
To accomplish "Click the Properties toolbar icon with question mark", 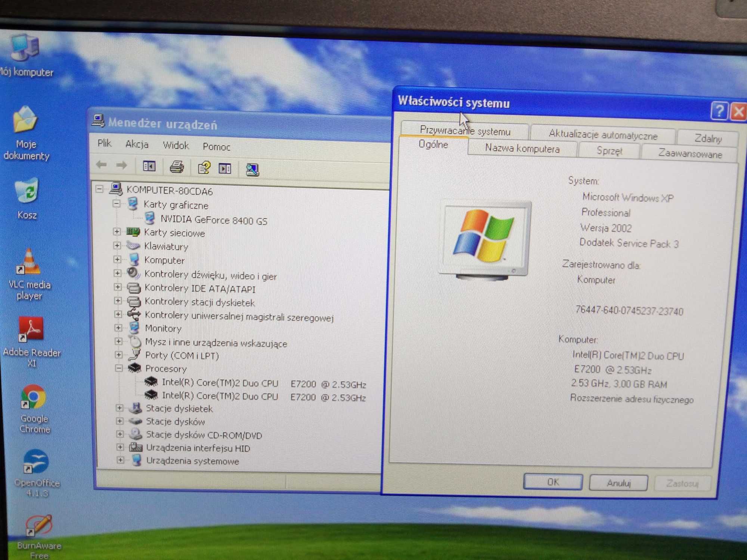I will (x=204, y=168).
